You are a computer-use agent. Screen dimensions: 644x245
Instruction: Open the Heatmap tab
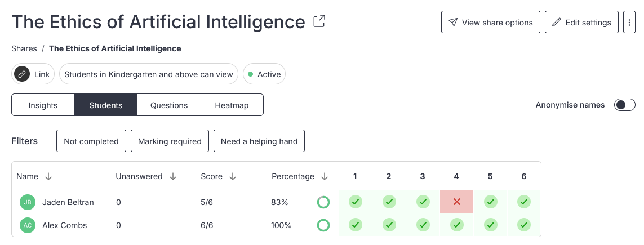(232, 105)
